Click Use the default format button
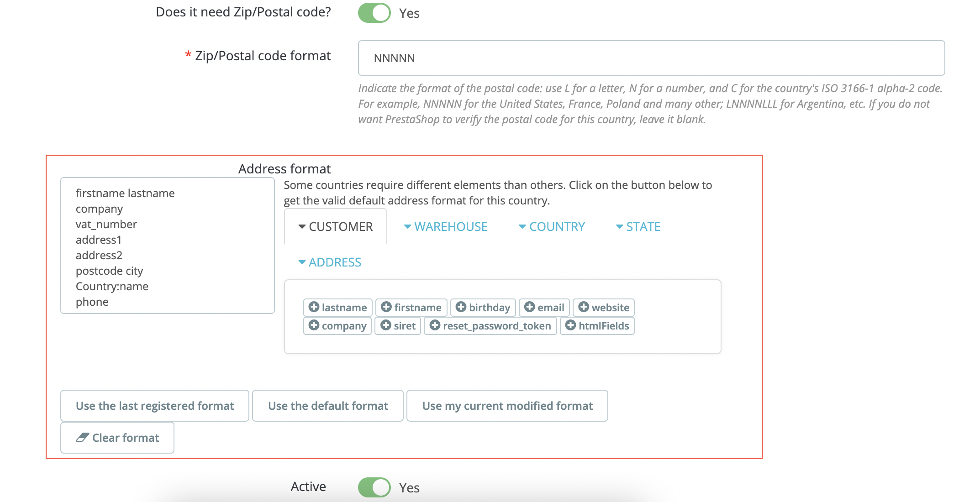This screenshot has width=980, height=502. [x=327, y=406]
